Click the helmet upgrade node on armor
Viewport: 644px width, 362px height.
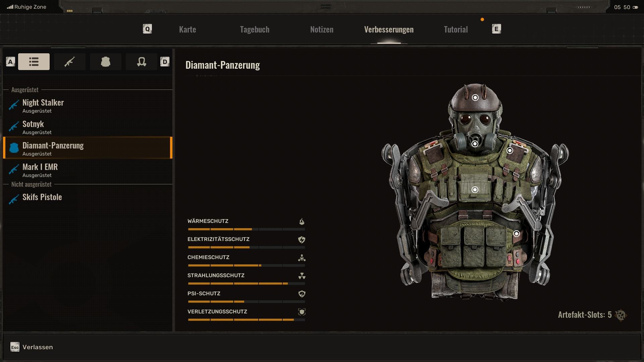[475, 98]
